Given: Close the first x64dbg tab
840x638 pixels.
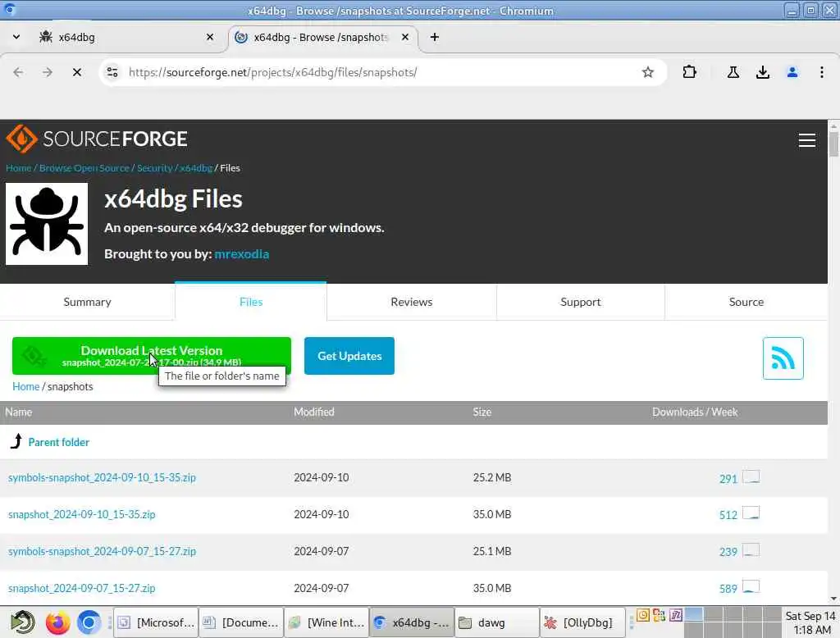Looking at the screenshot, I should point(210,37).
